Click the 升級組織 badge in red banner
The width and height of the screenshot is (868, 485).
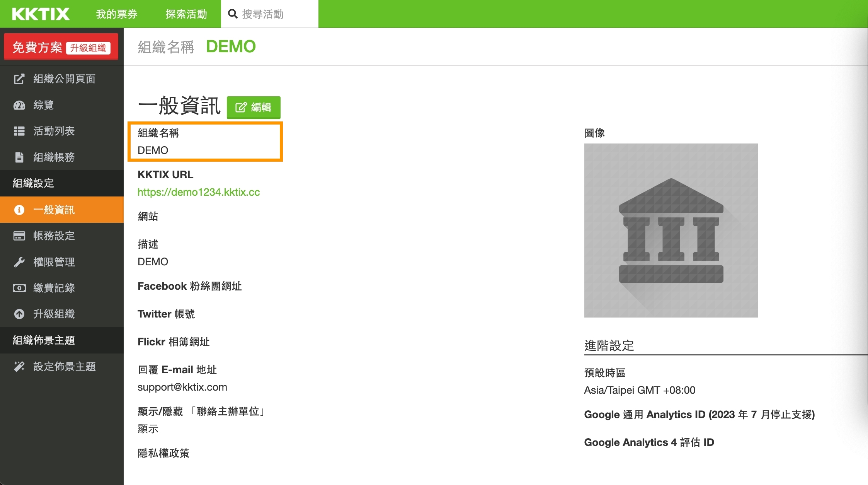(88, 48)
